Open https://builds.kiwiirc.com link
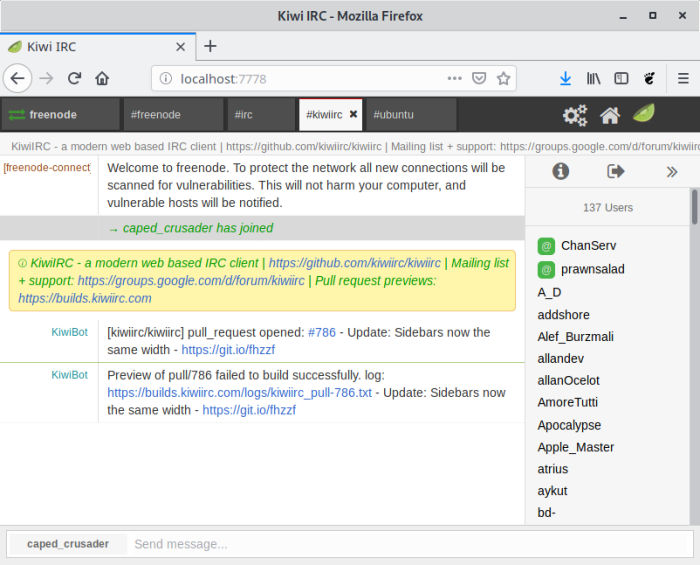 point(85,298)
